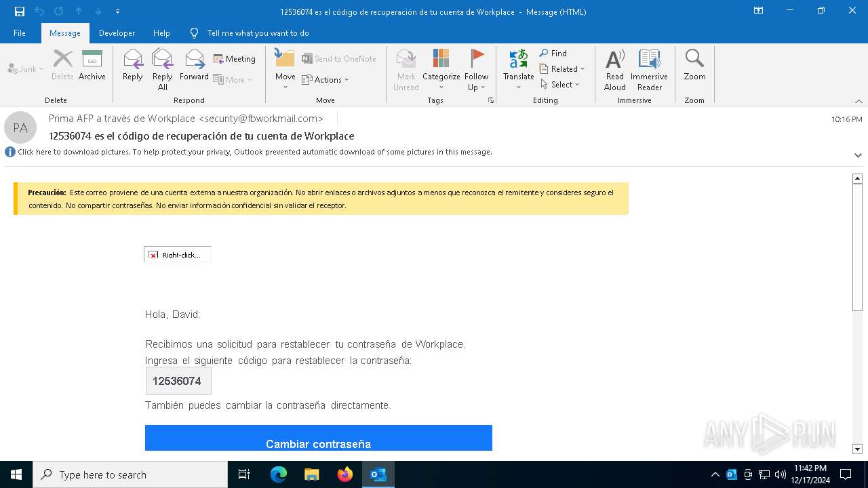Open the Follow Up flag menu
Viewport: 868px width, 488px height.
477,70
